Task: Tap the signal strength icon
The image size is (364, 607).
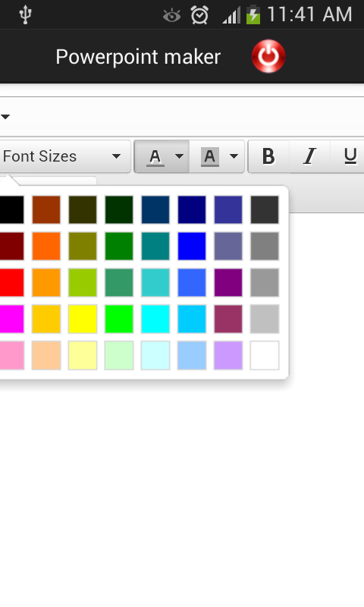Action: pyautogui.click(x=231, y=15)
